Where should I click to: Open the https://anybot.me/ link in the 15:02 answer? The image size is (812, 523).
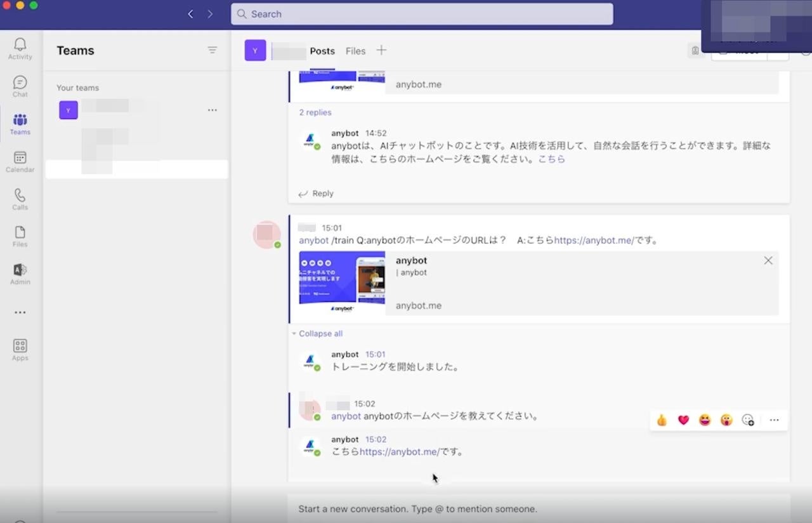tap(400, 452)
